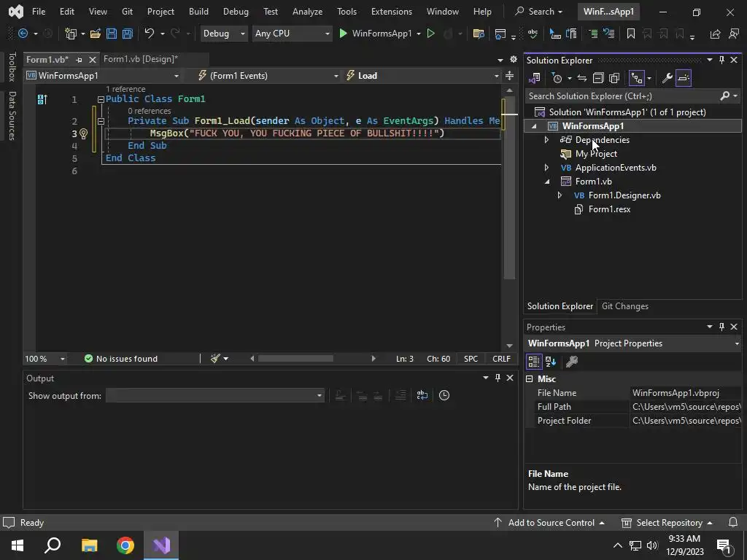Open the Build menu
The width and height of the screenshot is (747, 560).
[x=198, y=12]
